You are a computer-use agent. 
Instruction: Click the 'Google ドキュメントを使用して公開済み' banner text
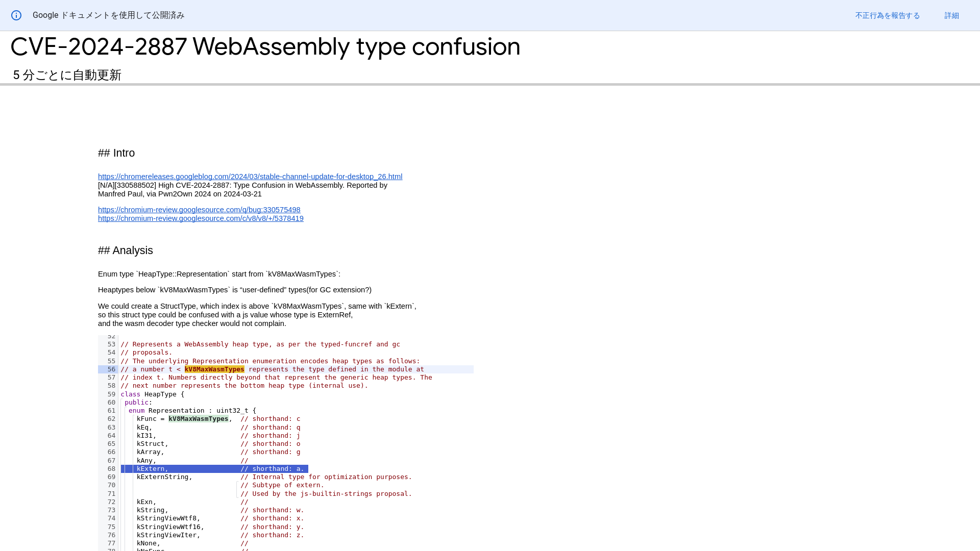click(109, 15)
